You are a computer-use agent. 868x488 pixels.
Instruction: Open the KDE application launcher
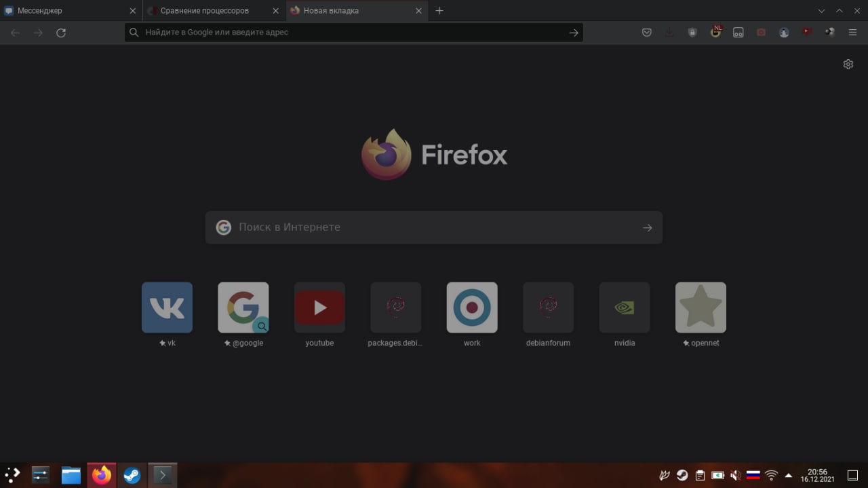(13, 475)
